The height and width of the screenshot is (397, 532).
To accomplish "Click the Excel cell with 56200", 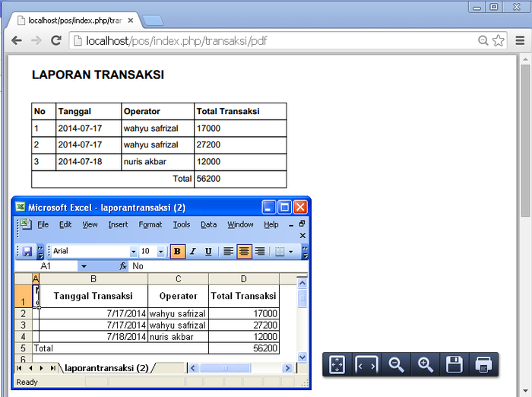I will [x=244, y=348].
